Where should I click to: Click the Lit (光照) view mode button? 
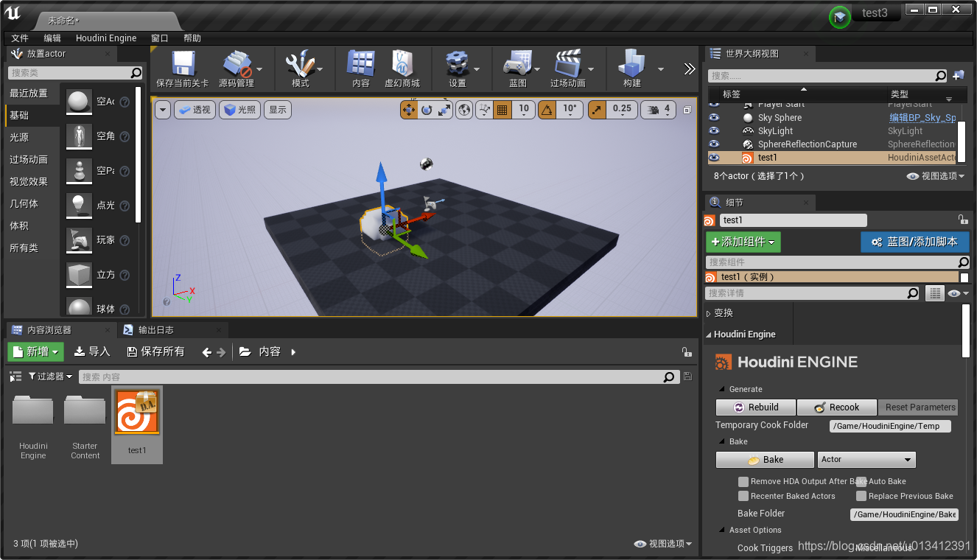[x=239, y=110]
